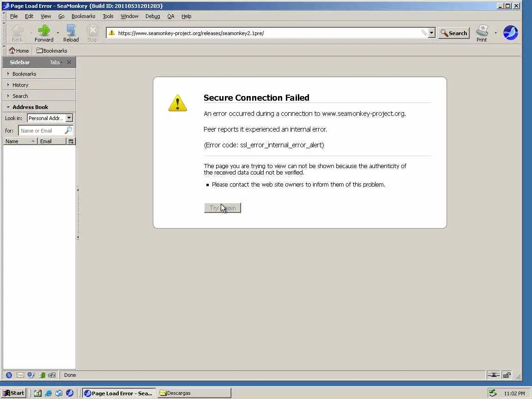The image size is (532, 399).
Task: Open ChatZilla status bar icon
Action: click(x=52, y=375)
